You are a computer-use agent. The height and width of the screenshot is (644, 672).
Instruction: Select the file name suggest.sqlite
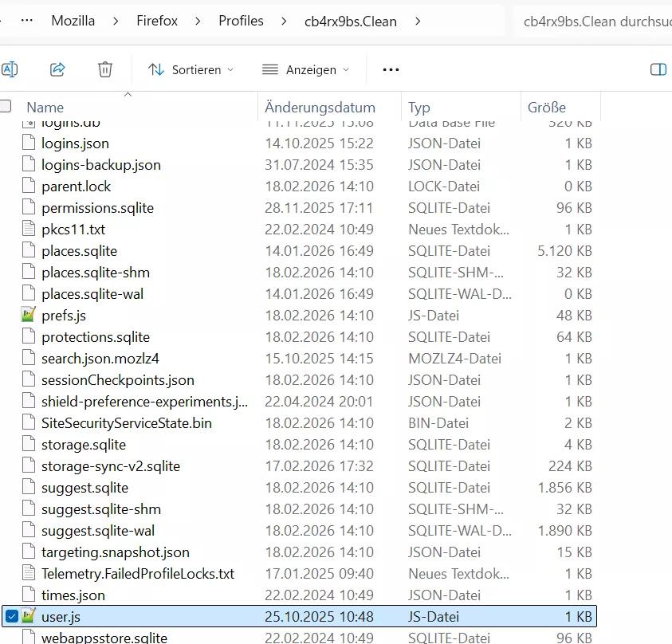84,488
